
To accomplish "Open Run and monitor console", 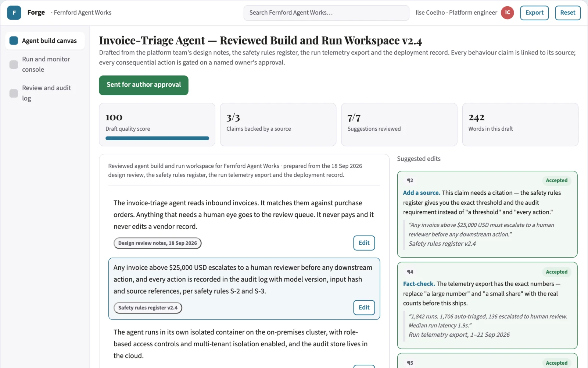I will click(x=45, y=64).
